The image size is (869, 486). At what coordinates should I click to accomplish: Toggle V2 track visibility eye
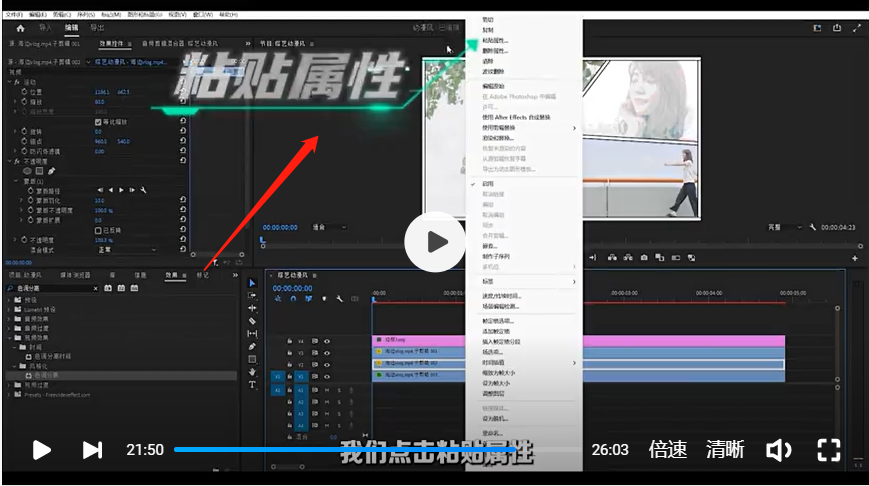(327, 365)
